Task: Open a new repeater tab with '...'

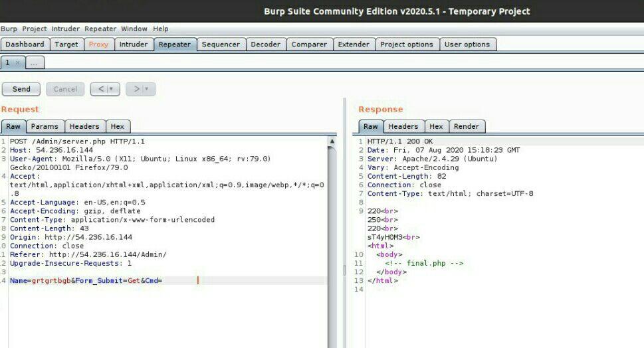Action: [35, 62]
